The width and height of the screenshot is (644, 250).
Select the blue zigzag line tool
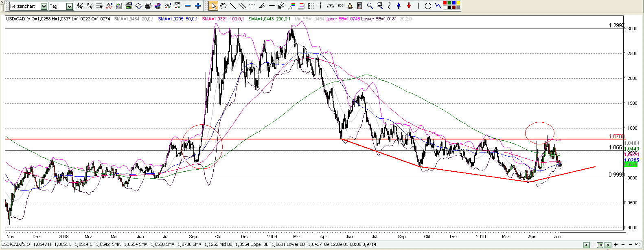pos(438,6)
